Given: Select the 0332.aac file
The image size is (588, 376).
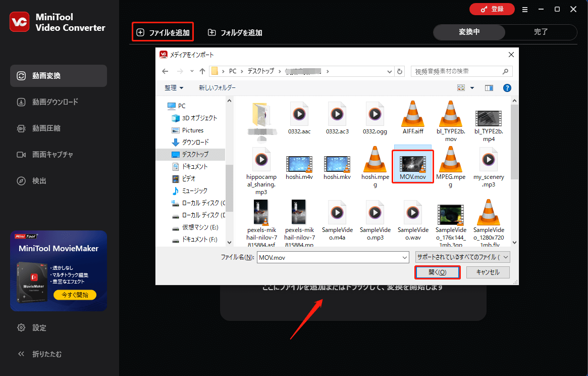Looking at the screenshot, I should [x=299, y=118].
